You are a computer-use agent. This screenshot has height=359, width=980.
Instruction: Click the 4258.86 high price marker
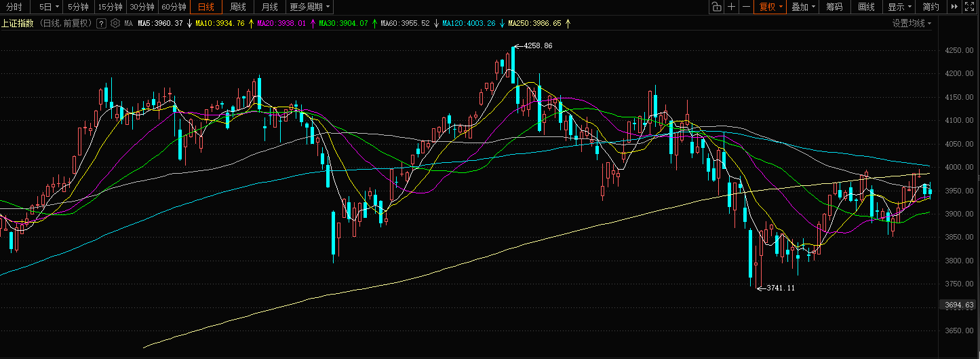pyautogui.click(x=538, y=45)
